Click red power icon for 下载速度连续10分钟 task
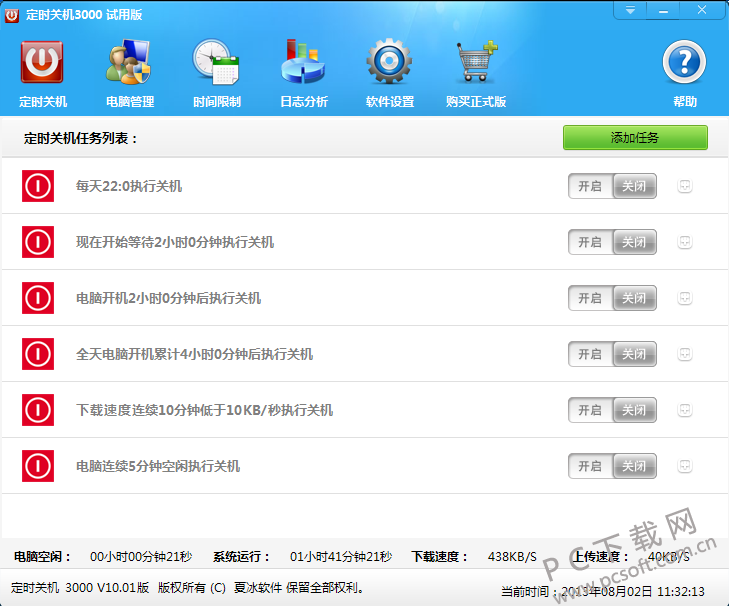This screenshot has width=729, height=606. [x=38, y=410]
